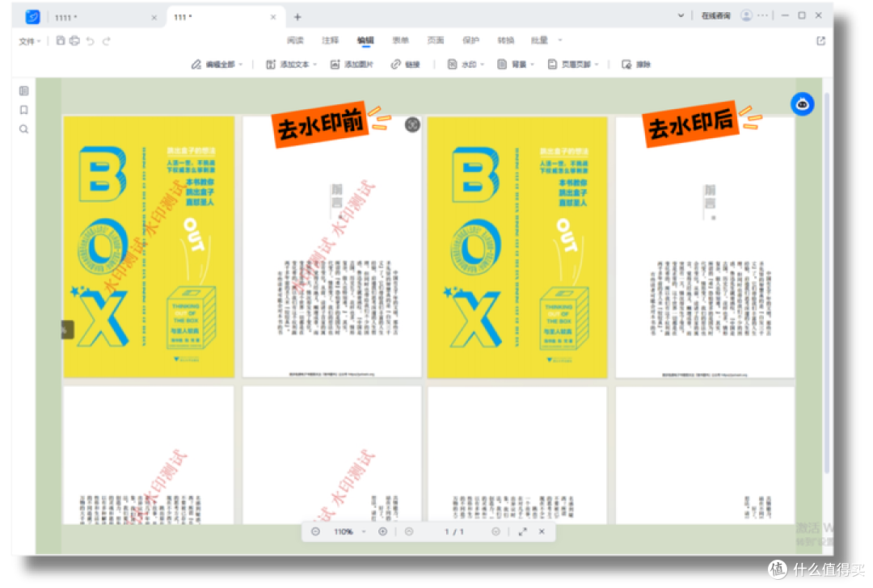Switch to the 注释 annotation tab

click(x=330, y=40)
